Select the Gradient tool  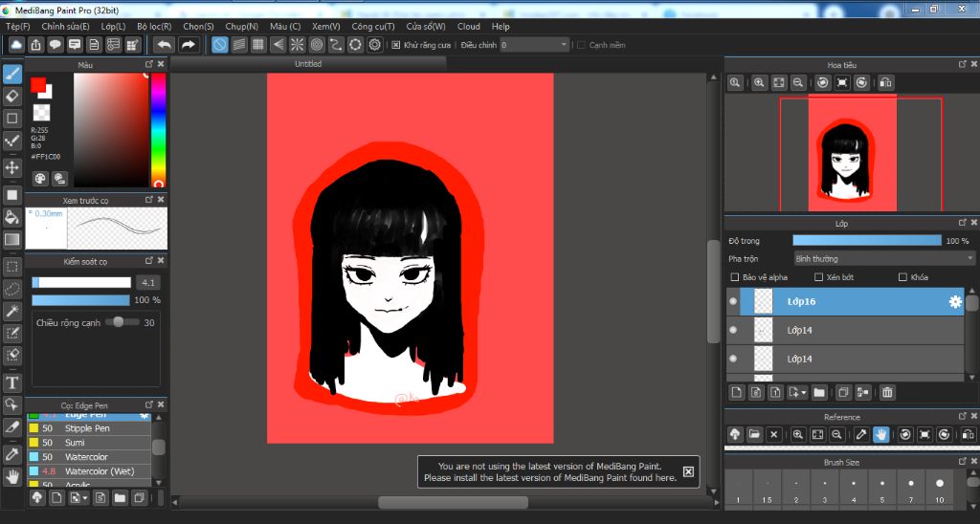(11, 239)
